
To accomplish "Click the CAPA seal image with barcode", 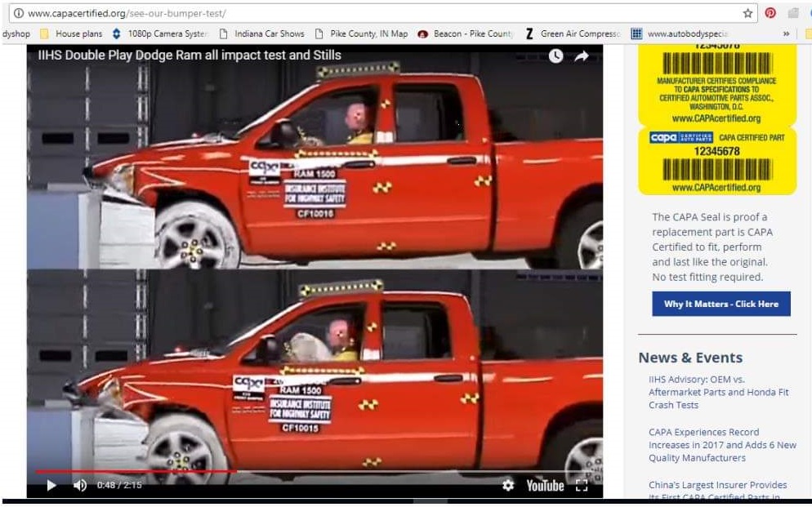I will pyautogui.click(x=717, y=120).
